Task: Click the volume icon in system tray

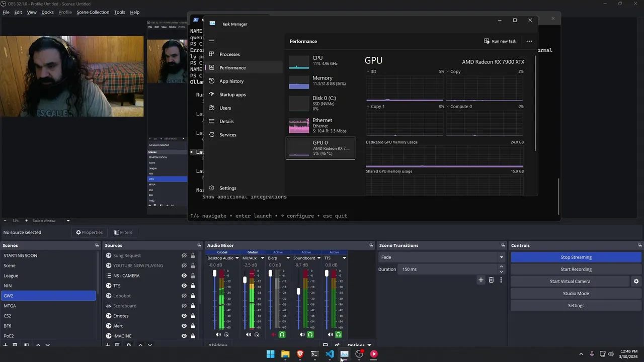Action: (610, 354)
